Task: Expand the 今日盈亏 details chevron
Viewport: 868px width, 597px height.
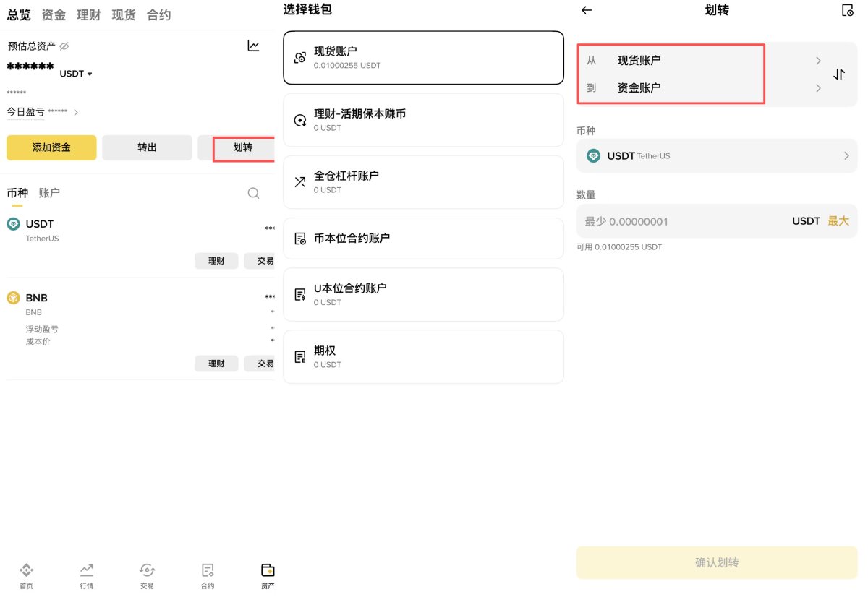Action: pyautogui.click(x=78, y=111)
